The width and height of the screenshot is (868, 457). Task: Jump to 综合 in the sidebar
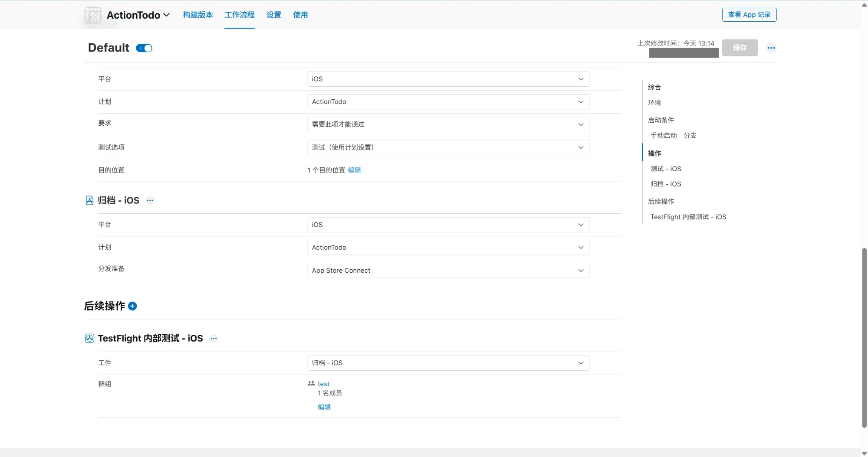click(x=654, y=87)
